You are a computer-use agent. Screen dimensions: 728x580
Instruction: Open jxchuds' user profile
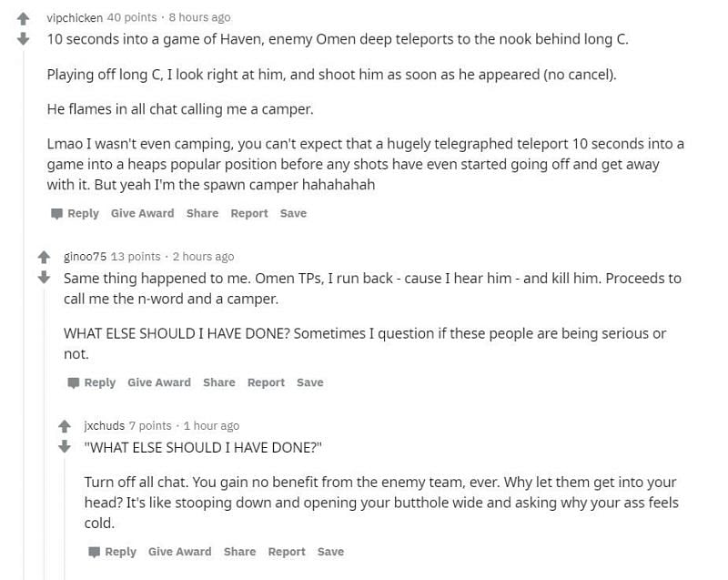(105, 425)
